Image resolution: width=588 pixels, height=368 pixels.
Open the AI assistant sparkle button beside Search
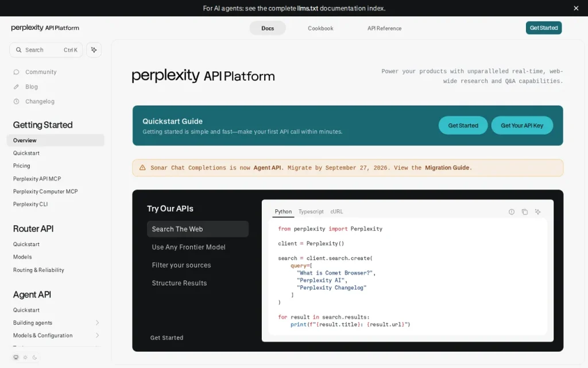pyautogui.click(x=94, y=50)
